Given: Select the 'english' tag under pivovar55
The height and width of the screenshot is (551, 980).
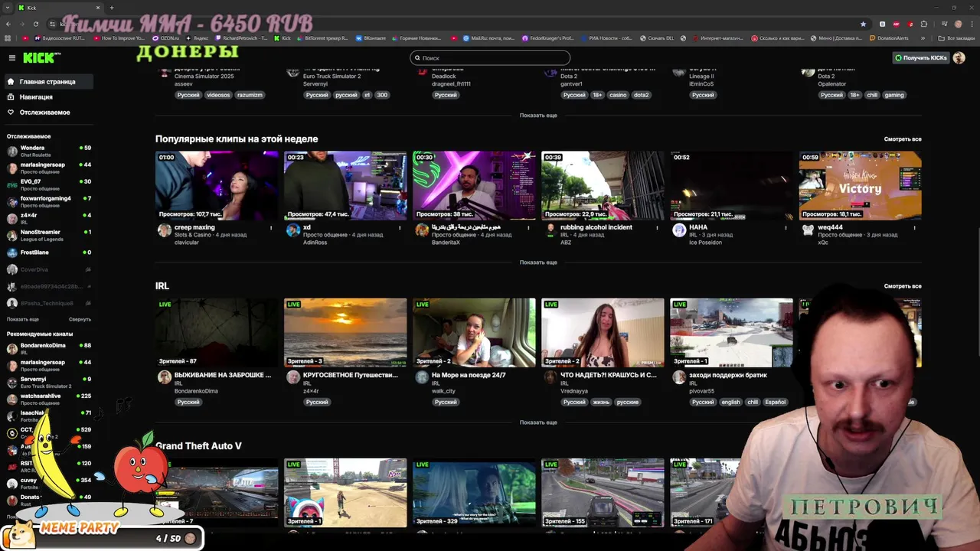Looking at the screenshot, I should click(730, 402).
